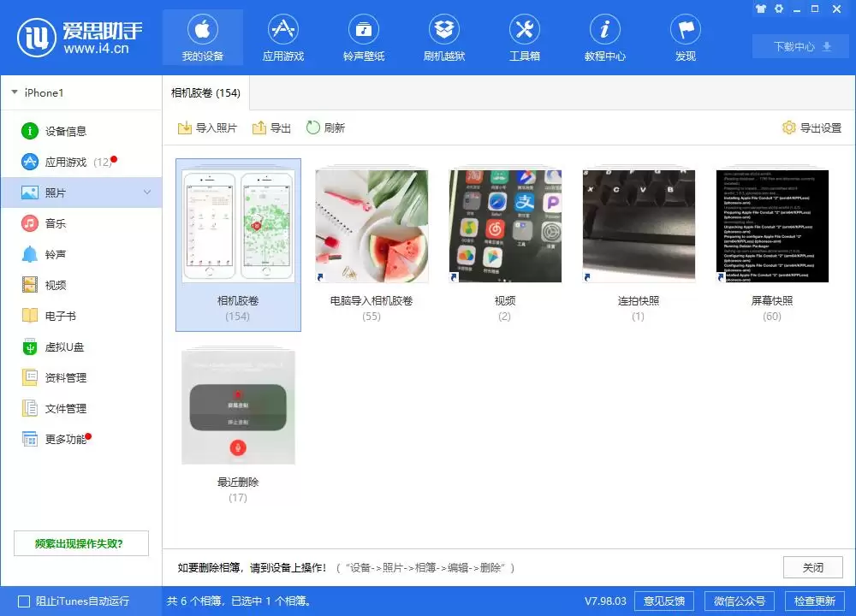
Task: Click version text V7.98.03
Action: pos(605,601)
